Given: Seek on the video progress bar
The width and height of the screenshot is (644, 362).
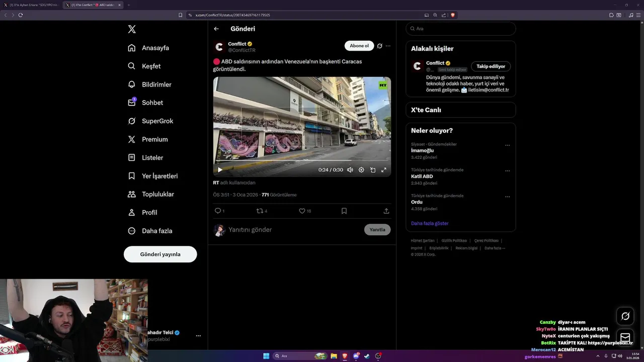Looking at the screenshot, I should coord(302,161).
